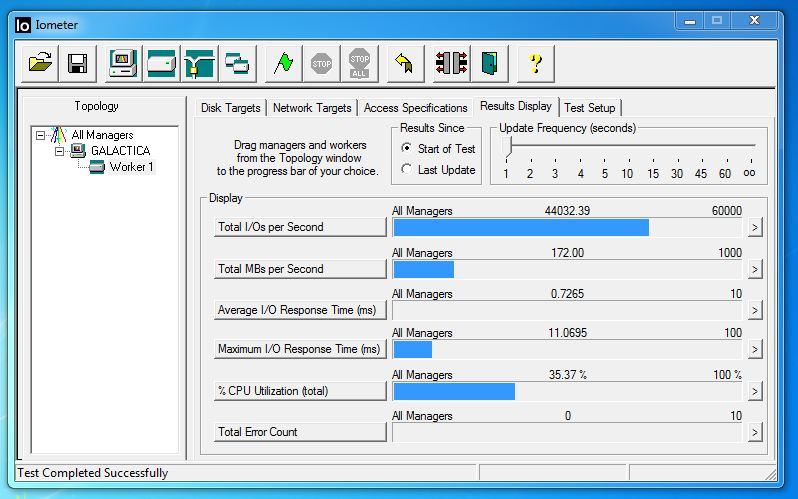Click the 35.37 % CPU value
798x499 pixels.
pos(567,375)
